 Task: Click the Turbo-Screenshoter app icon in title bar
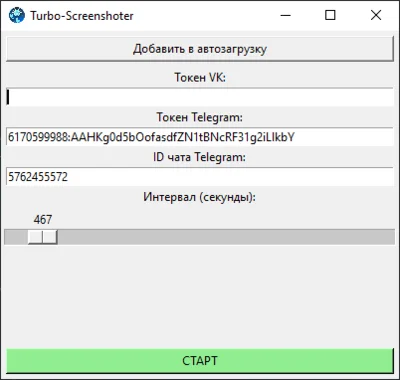(17, 15)
